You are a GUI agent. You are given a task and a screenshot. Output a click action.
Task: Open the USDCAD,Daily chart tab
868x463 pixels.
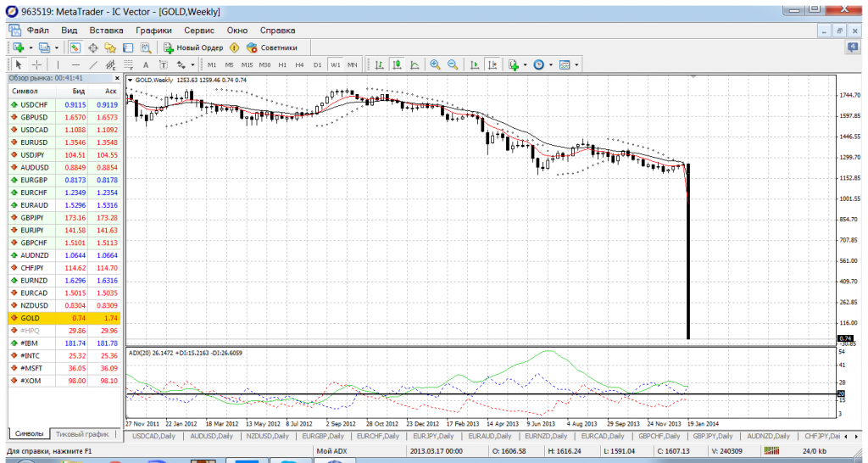click(153, 437)
